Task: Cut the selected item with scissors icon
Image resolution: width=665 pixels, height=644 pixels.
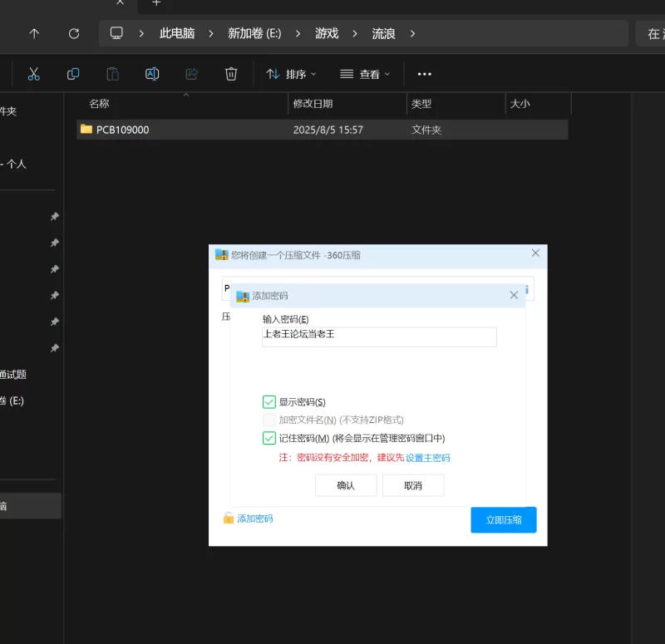Action: [x=34, y=74]
